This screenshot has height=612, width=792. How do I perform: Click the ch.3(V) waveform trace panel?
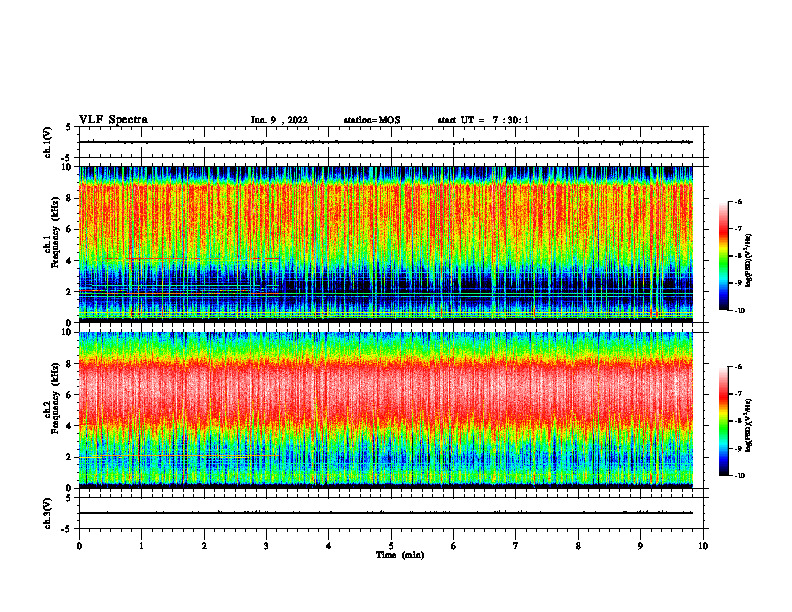tap(393, 513)
